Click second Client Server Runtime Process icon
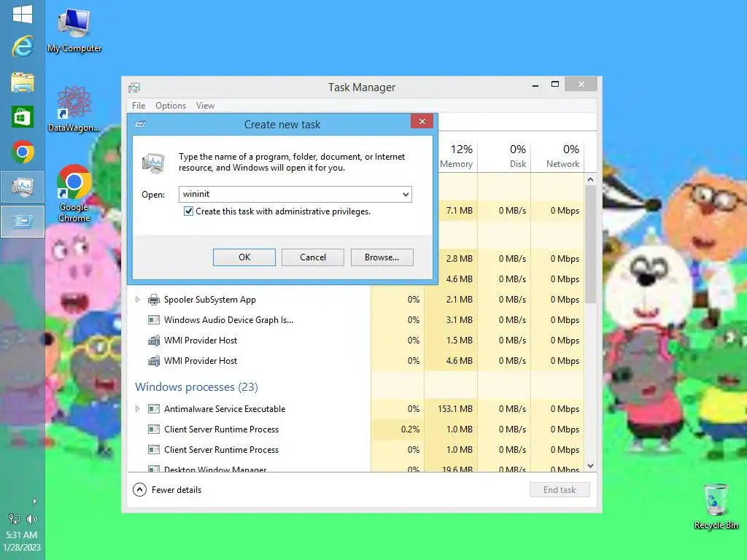Image resolution: width=747 pixels, height=560 pixels. pyautogui.click(x=153, y=450)
